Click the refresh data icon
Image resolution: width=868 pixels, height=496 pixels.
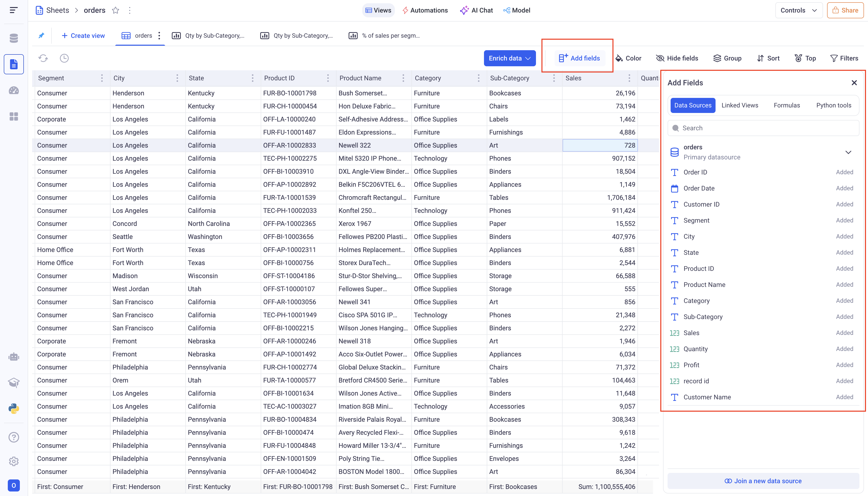click(43, 58)
